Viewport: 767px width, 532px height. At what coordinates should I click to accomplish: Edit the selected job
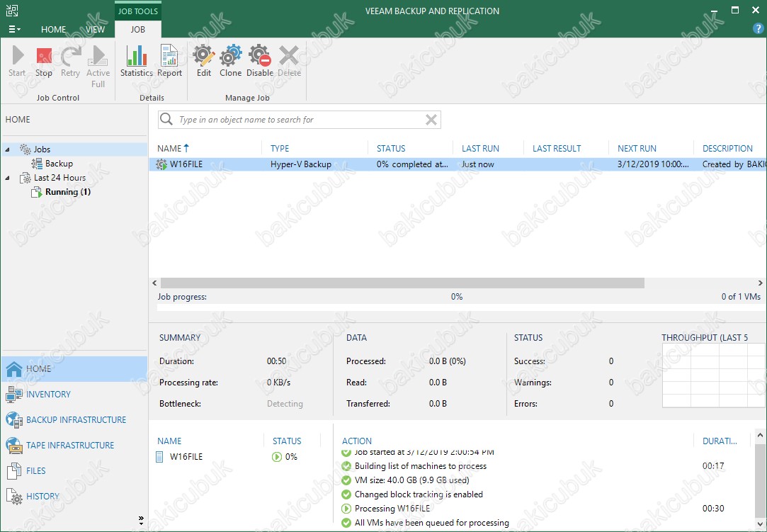204,61
